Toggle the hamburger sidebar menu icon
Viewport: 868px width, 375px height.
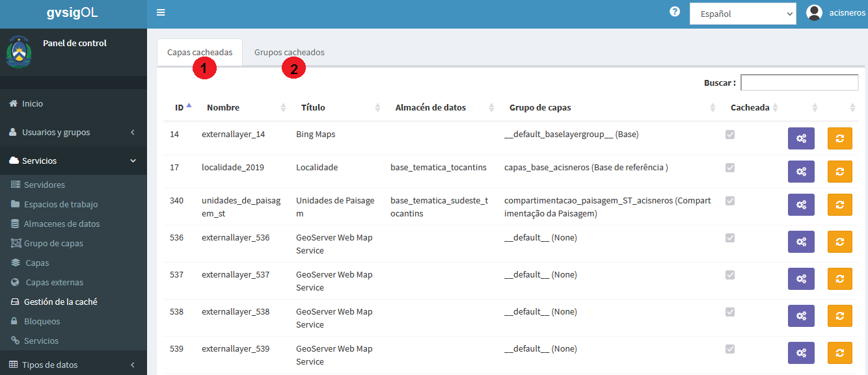coord(161,12)
